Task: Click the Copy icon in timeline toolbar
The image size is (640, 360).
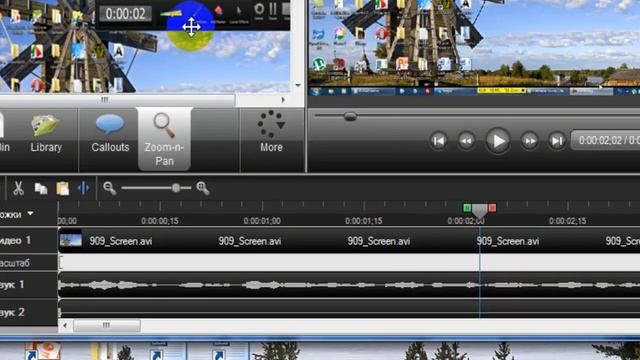Action: pos(40,188)
